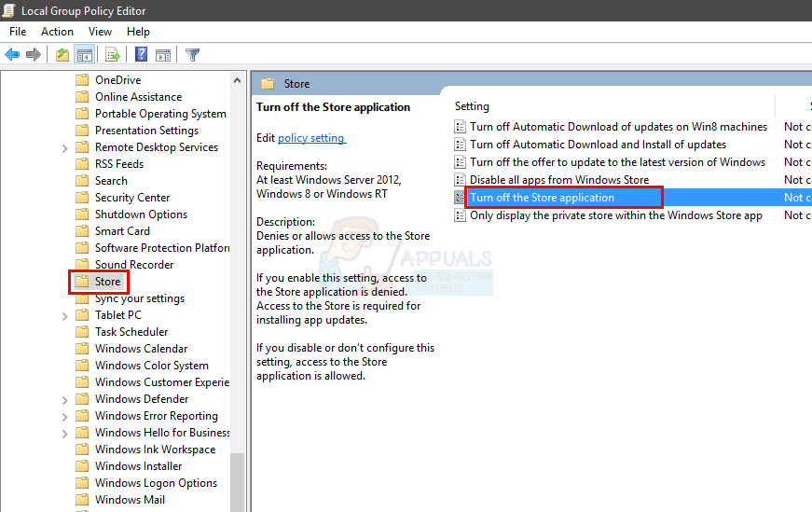Expand the Windows Defender tree node
812x512 pixels.
pyautogui.click(x=64, y=401)
